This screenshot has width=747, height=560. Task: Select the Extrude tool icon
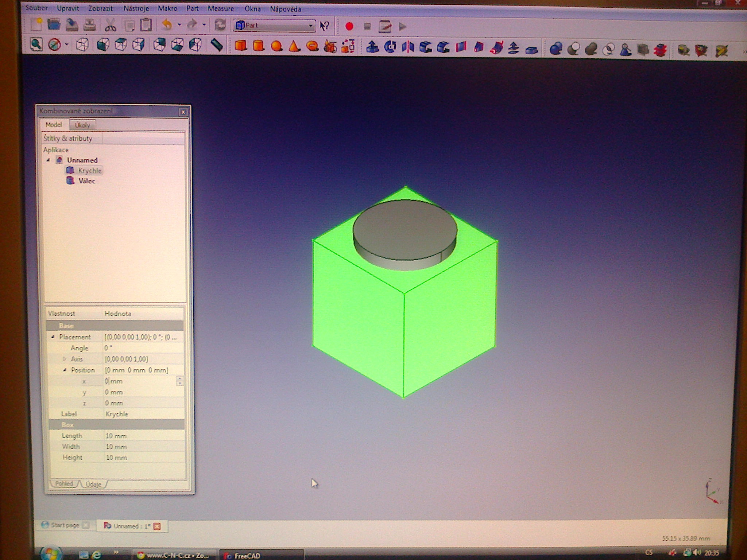click(x=372, y=47)
